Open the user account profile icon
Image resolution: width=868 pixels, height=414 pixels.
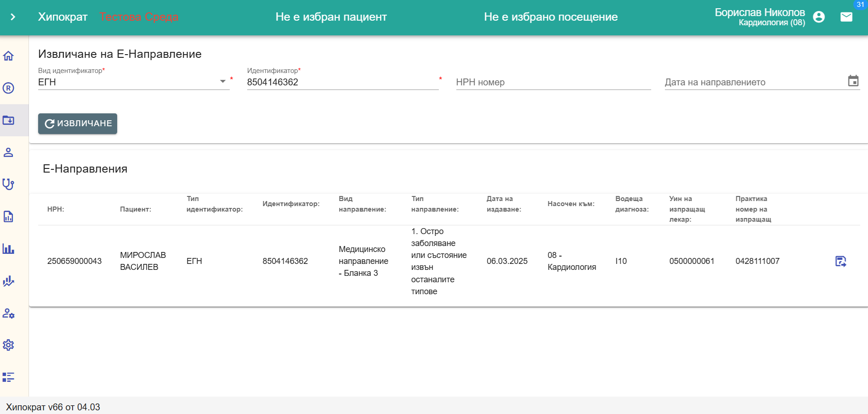click(819, 17)
